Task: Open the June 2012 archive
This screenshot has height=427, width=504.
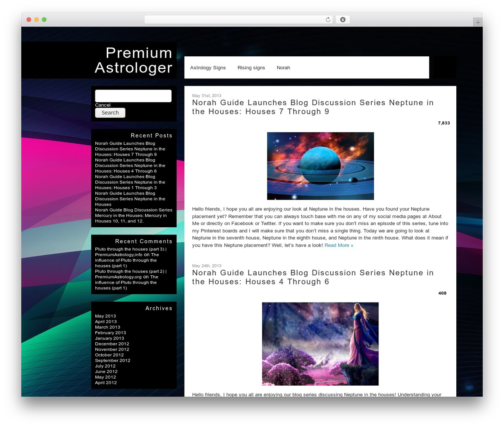Action: (106, 371)
